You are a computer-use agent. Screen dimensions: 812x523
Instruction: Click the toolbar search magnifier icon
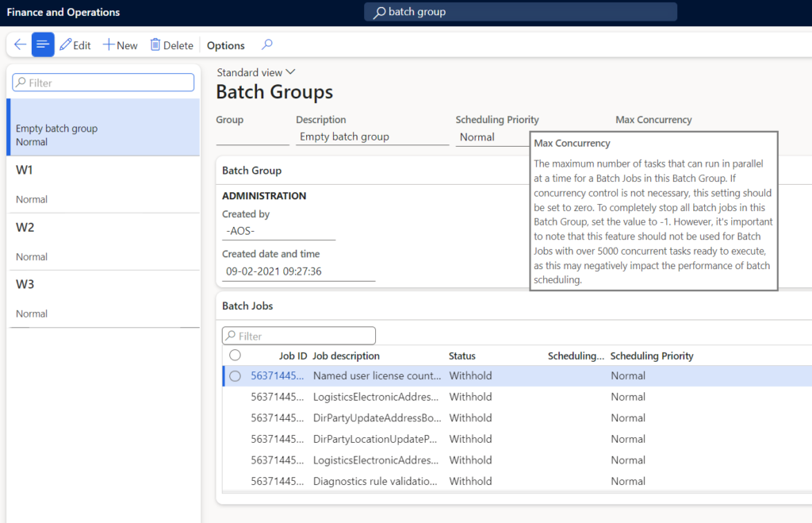pyautogui.click(x=267, y=44)
